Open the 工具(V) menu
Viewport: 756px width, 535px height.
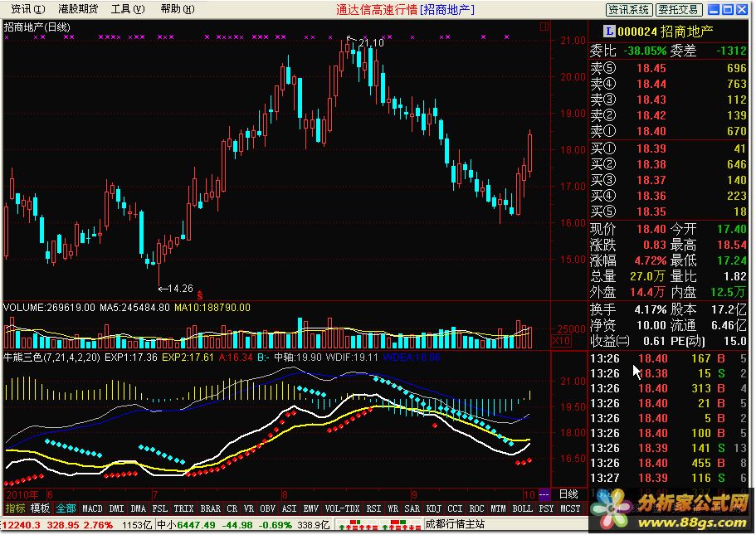[128, 8]
